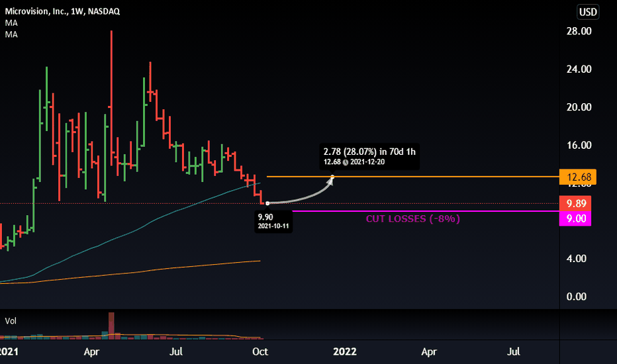
Task: Click the orange 12.68 price label
Action: pyautogui.click(x=578, y=177)
